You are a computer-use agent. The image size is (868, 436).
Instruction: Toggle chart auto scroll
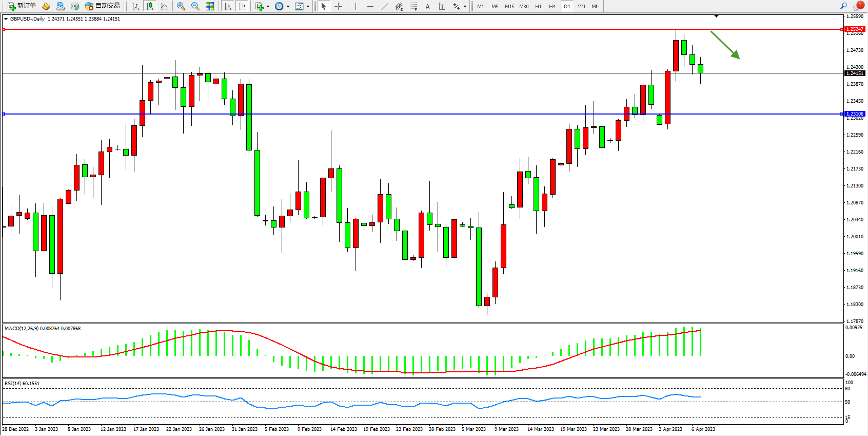[228, 6]
